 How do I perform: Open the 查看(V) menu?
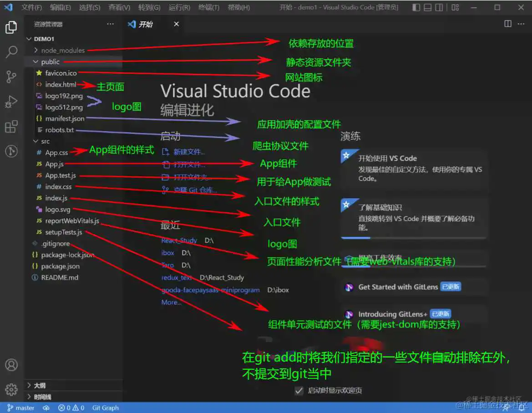click(119, 7)
